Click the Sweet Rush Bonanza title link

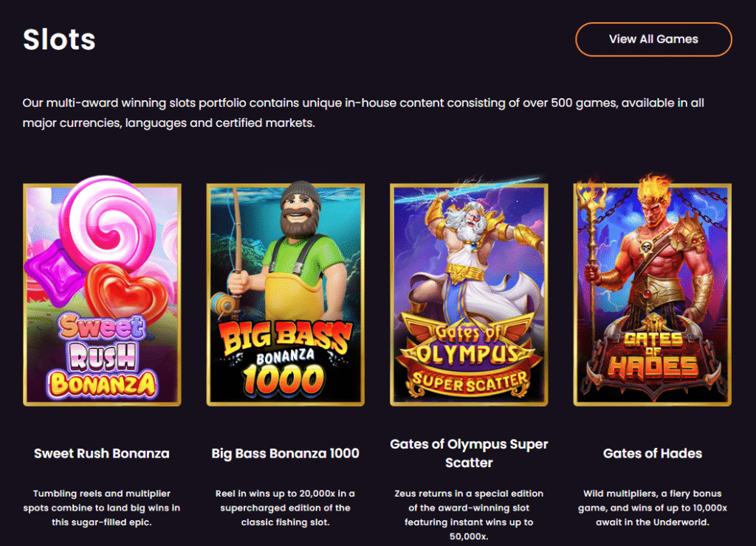pyautogui.click(x=102, y=453)
